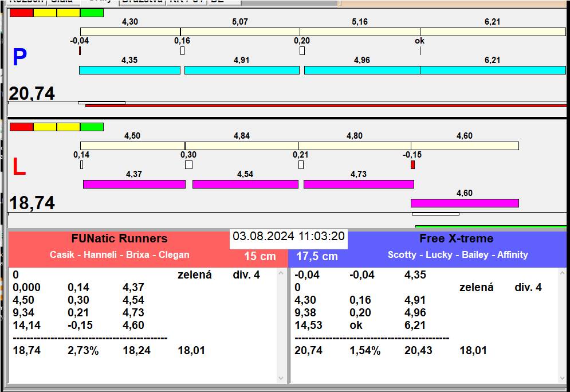The image size is (570, 392).
Task: Open the Družstva tab
Action: 142,2
